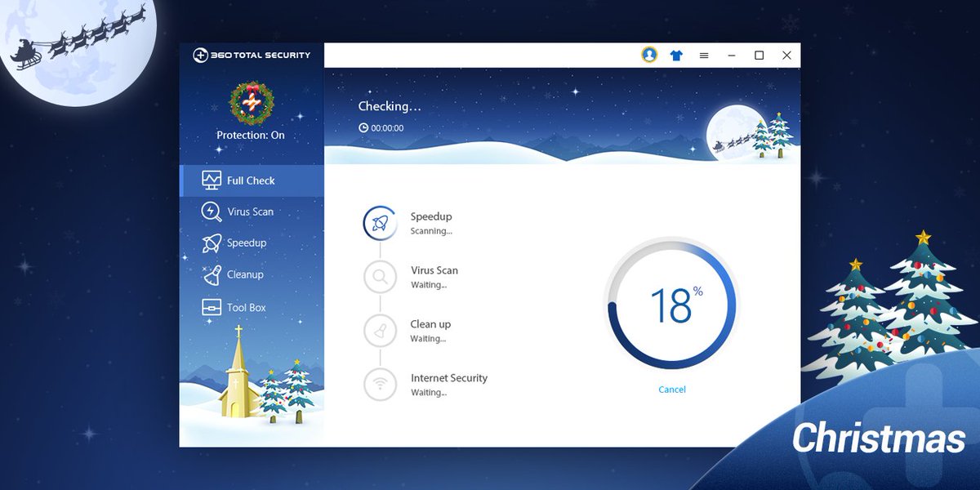
Task: Click the Speedup rocket scan-step icon
Action: [380, 223]
